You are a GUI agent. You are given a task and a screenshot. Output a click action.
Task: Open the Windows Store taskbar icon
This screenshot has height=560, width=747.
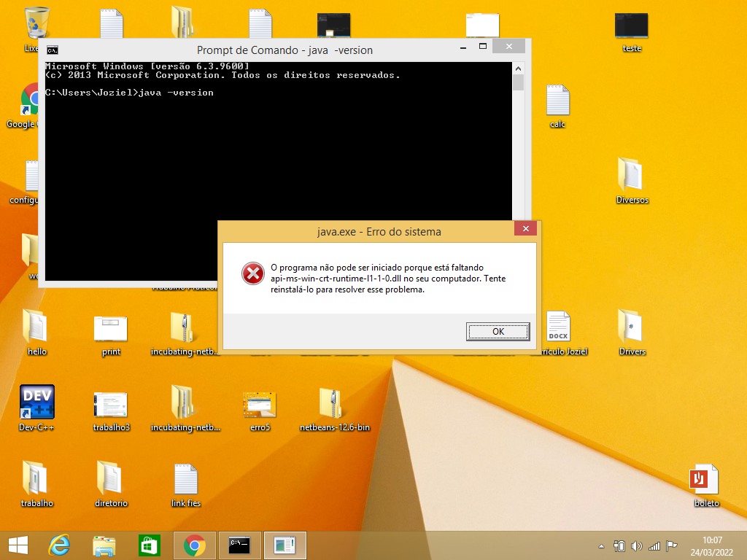pyautogui.click(x=149, y=545)
